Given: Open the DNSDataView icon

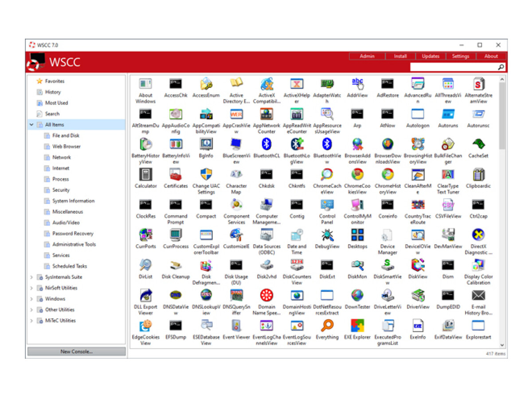Looking at the screenshot, I should coord(176,295).
